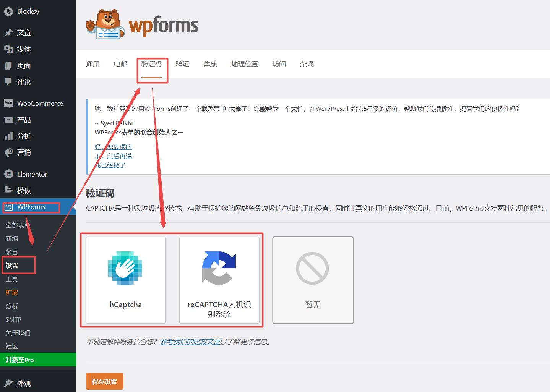This screenshot has height=392, width=550.
Task: Open the 产品 menu item
Action: 24,120
